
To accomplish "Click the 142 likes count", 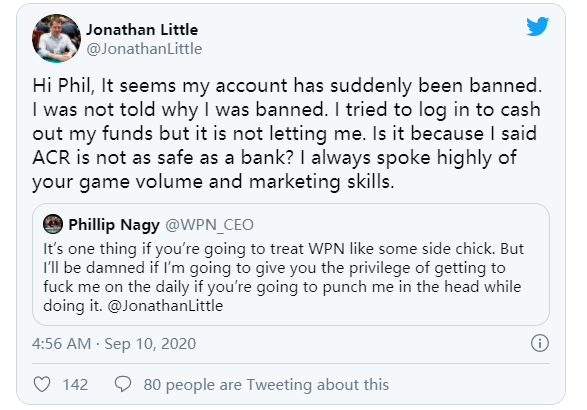I will click(75, 385).
